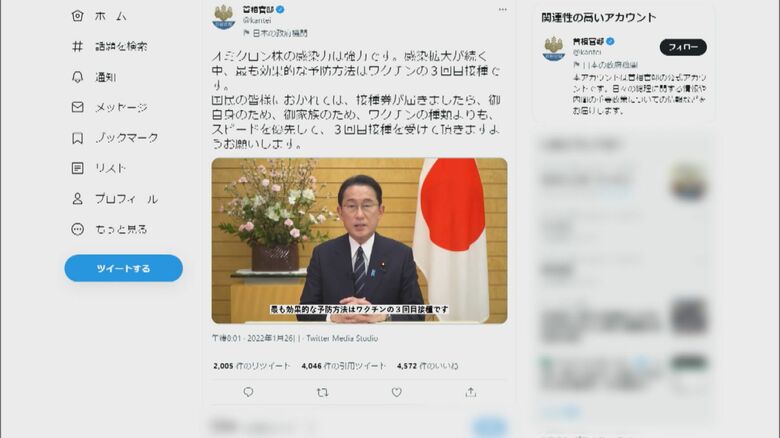Image resolution: width=780 pixels, height=438 pixels.
Task: Expand the More circle-dots menu
Action: click(x=78, y=229)
